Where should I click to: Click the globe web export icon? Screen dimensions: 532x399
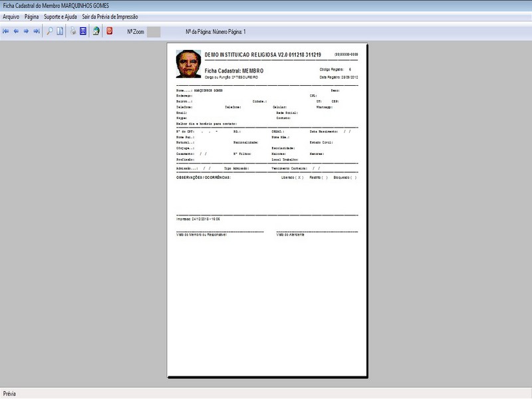(96, 31)
